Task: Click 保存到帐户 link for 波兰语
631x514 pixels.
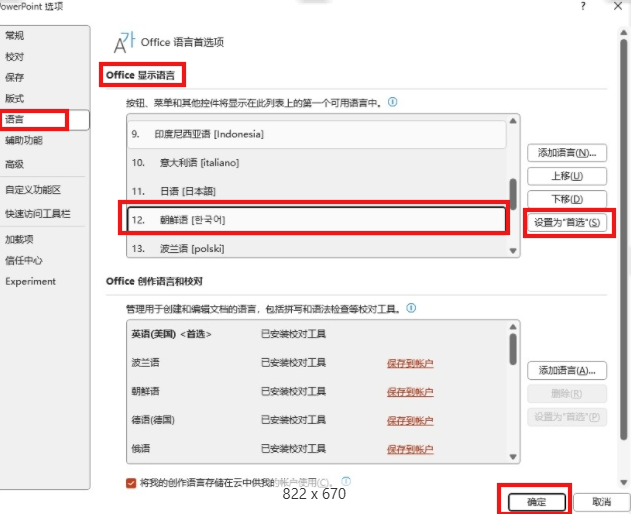Action: point(410,363)
